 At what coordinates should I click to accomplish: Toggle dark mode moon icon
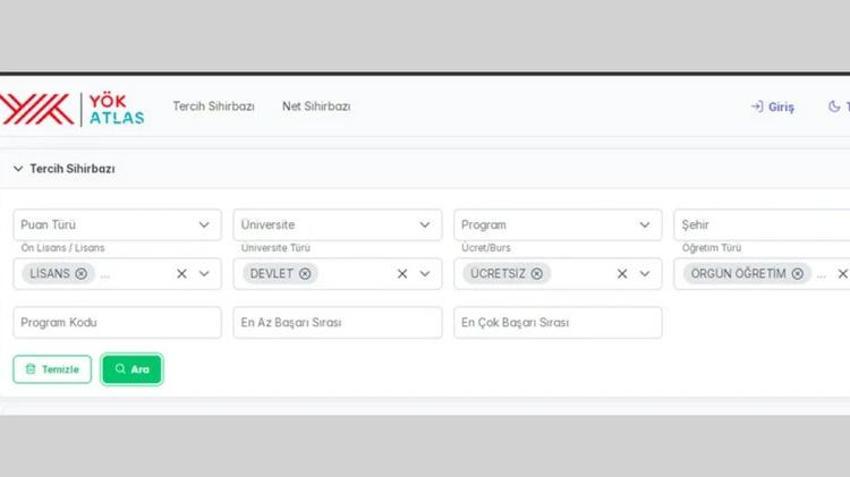(834, 106)
